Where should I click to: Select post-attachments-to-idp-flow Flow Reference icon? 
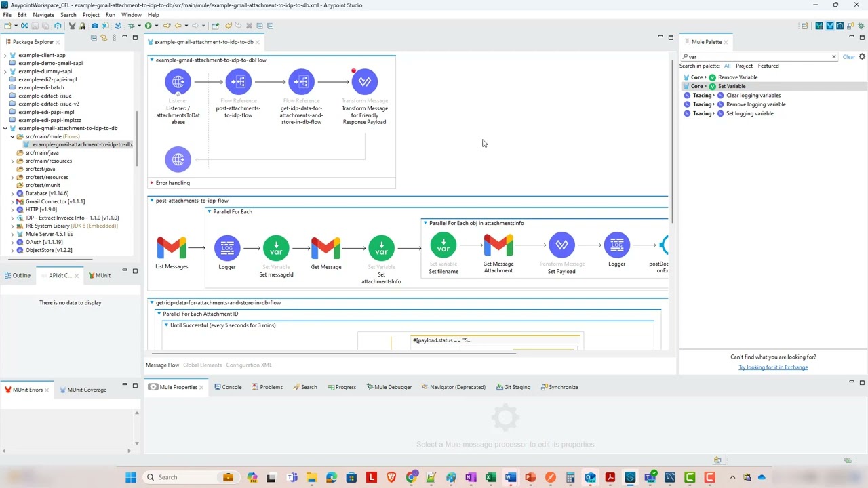pyautogui.click(x=238, y=82)
